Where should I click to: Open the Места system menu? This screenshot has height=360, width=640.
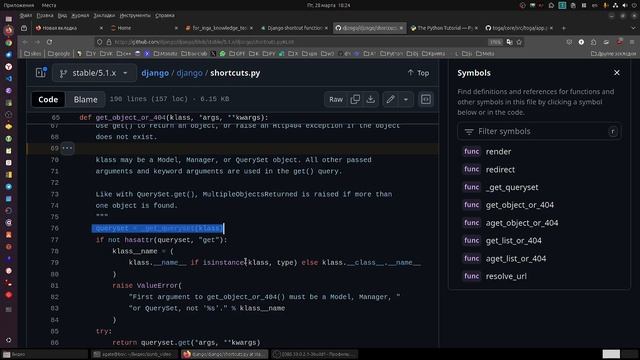(x=49, y=5)
